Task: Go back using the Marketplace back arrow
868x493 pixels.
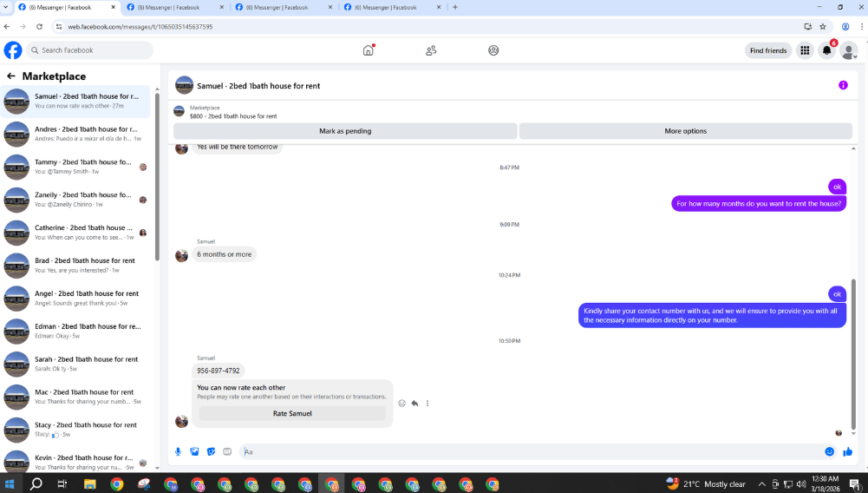Action: [x=11, y=76]
